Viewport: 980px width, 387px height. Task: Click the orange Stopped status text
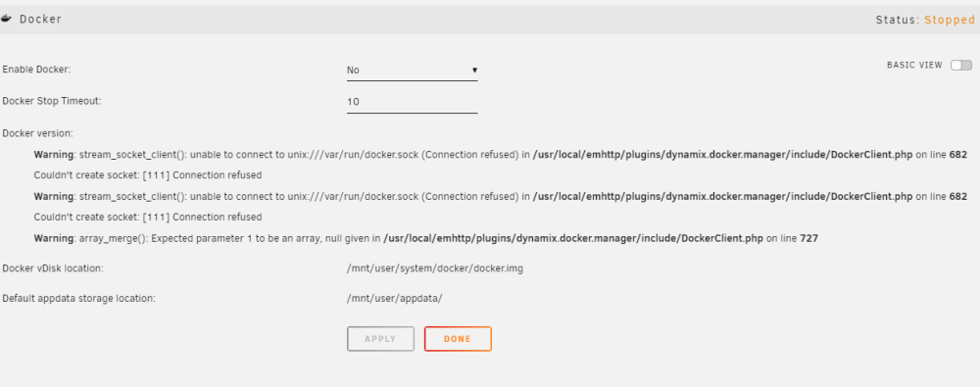[950, 20]
